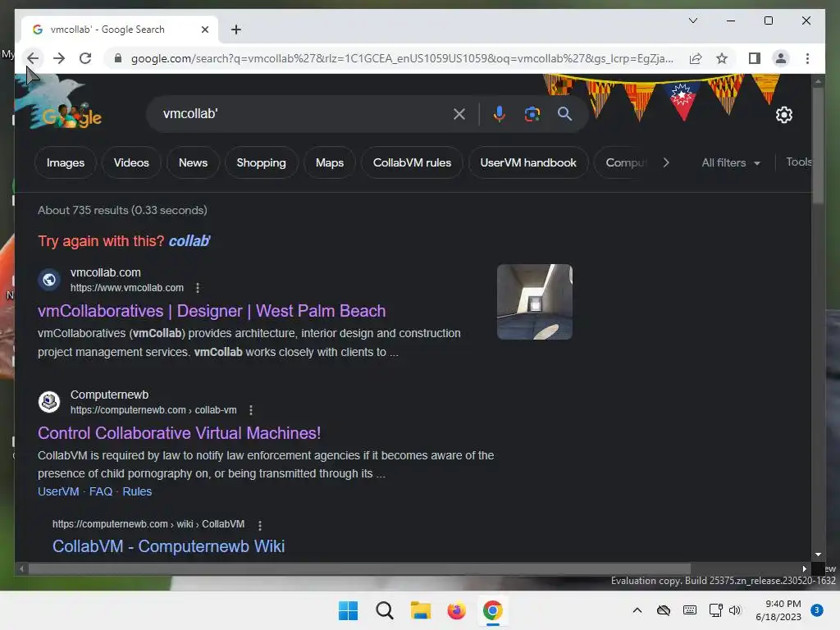
Task: Open the Tools option
Action: tap(799, 162)
